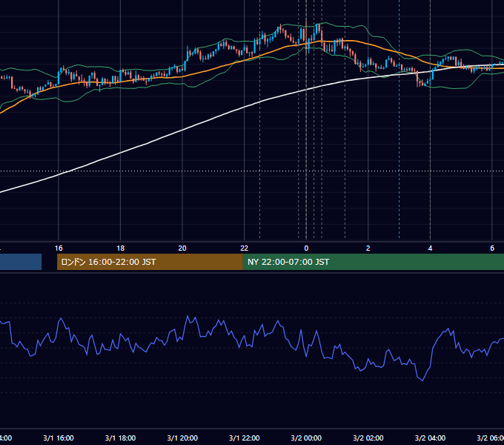The image size is (504, 445).
Task: Click the 18 hour label on price chart axis
Action: point(120,248)
